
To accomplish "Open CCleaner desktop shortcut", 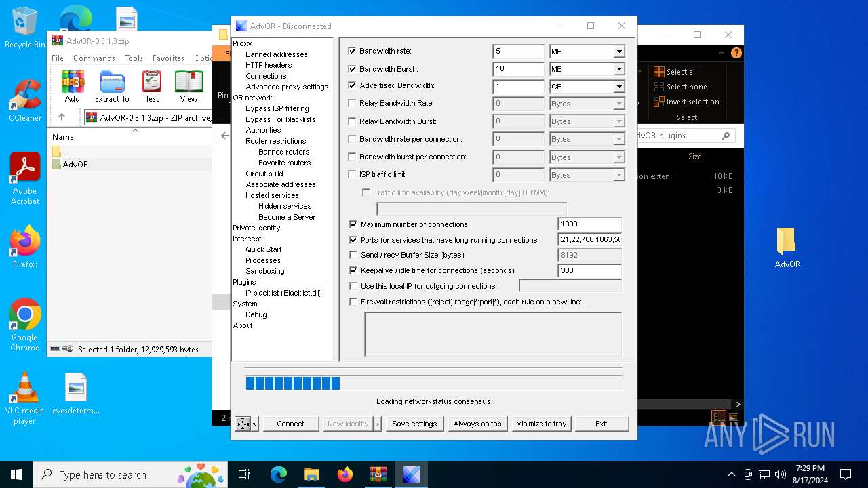I will coord(25,100).
